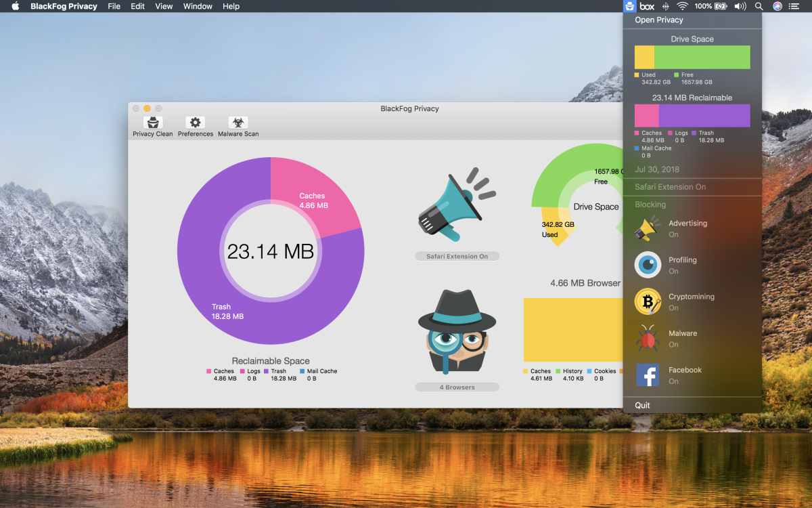812x508 pixels.
Task: Expand the Jul 30, 2018 section
Action: point(656,169)
